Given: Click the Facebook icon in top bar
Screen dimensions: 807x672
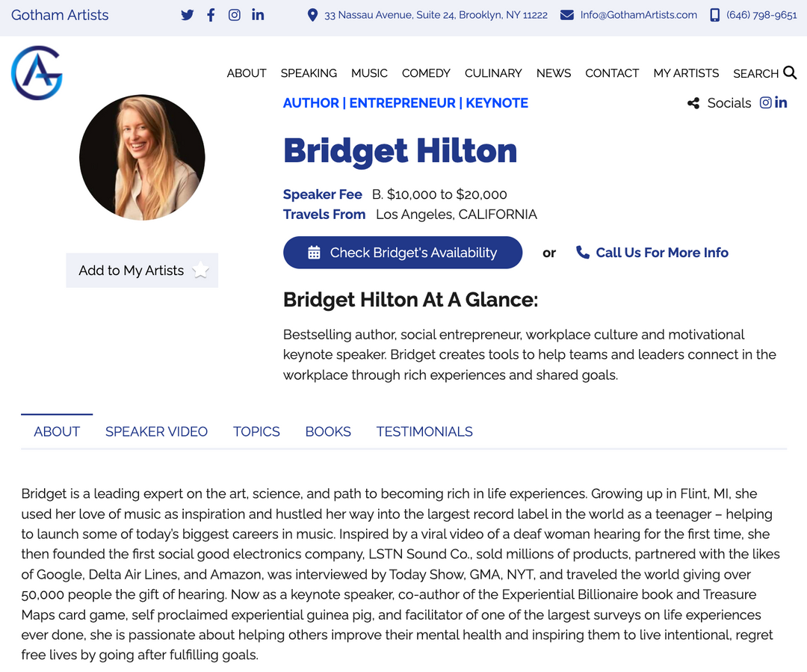Looking at the screenshot, I should coord(211,15).
